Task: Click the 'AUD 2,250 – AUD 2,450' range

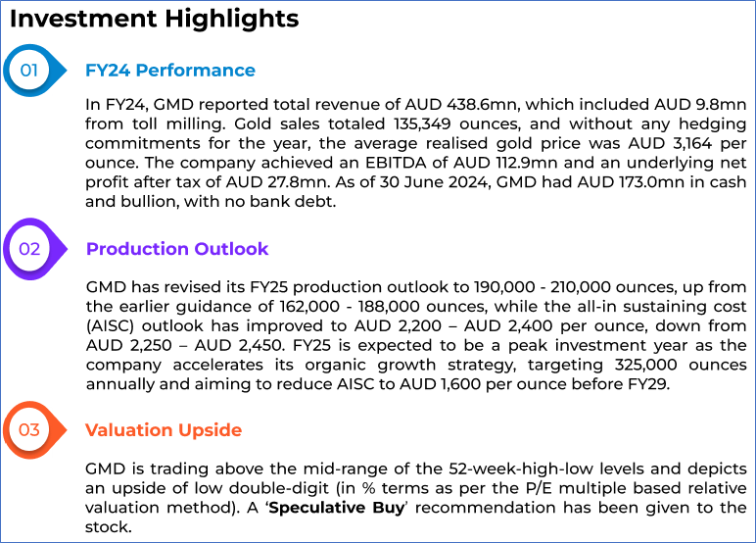Action: click(184, 345)
